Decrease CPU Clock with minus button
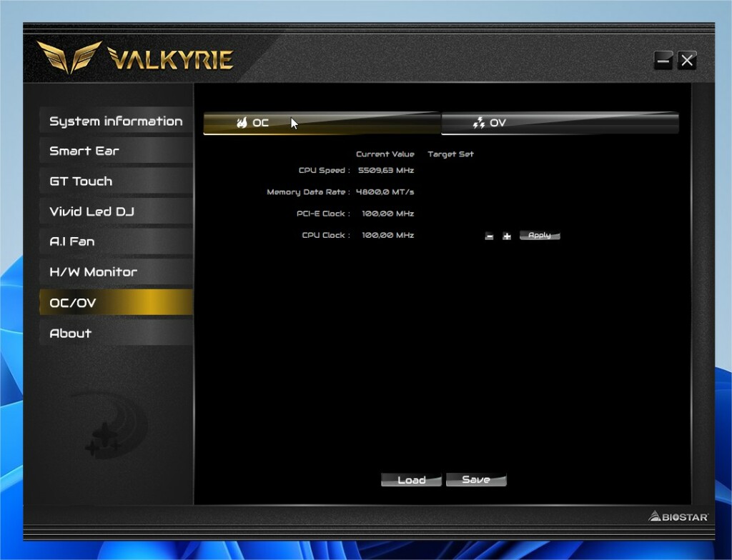Image resolution: width=732 pixels, height=560 pixels. click(x=489, y=236)
